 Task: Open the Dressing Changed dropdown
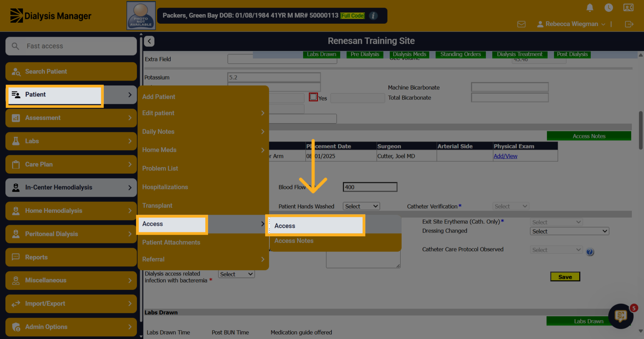pos(569,231)
